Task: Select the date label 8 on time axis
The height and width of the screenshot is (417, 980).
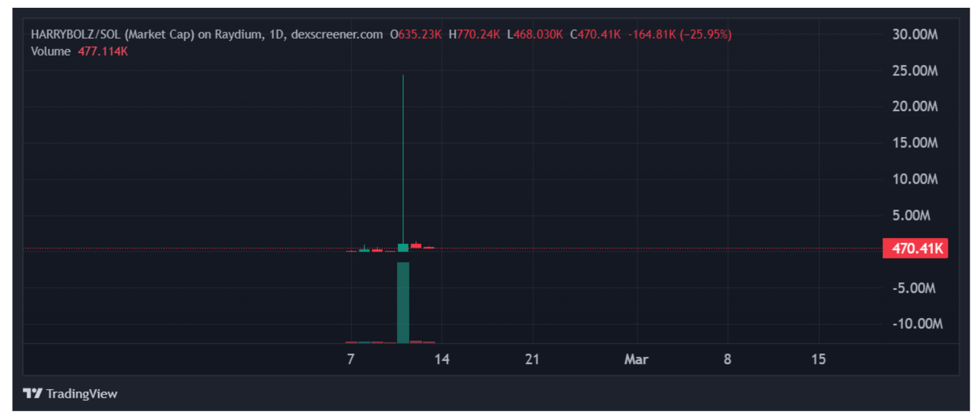Action: coord(727,359)
